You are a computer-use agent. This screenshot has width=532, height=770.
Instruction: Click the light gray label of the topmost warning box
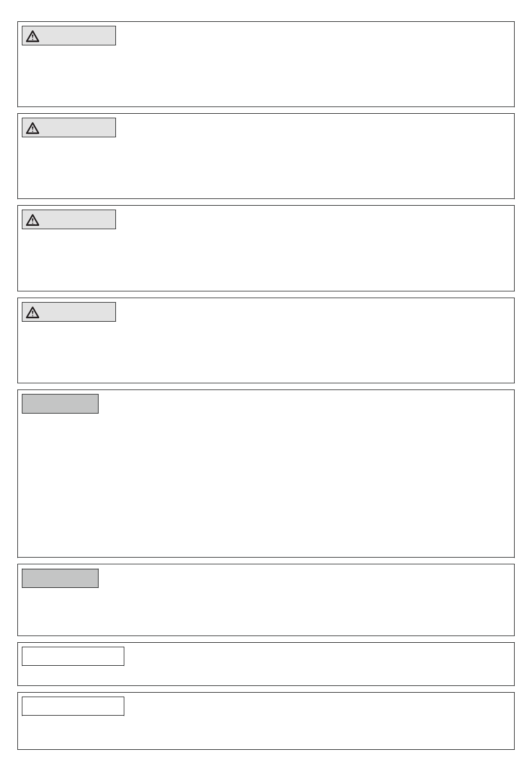(69, 35)
